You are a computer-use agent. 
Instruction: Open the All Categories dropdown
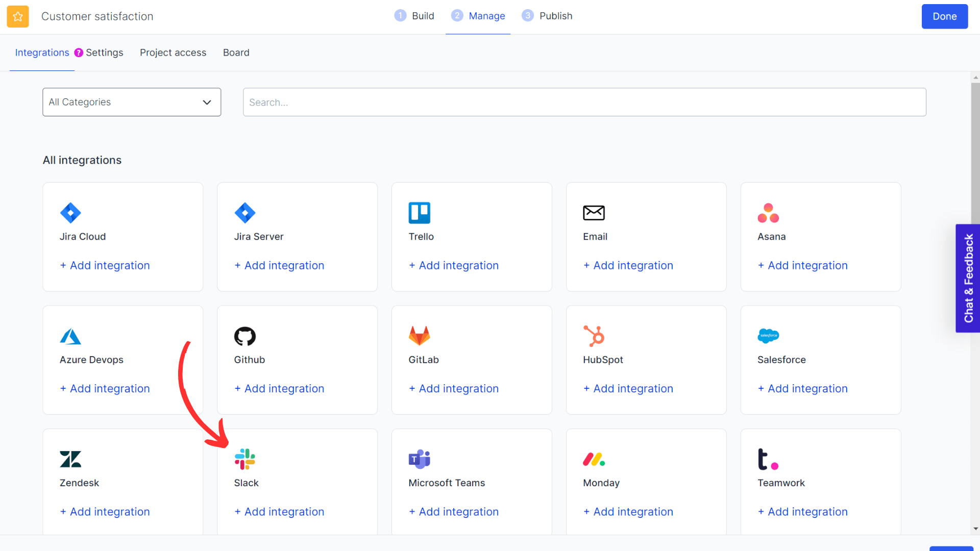(131, 102)
